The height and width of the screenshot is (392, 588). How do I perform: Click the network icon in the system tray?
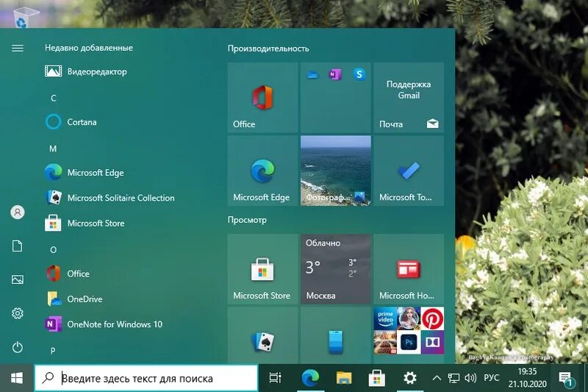tap(453, 378)
